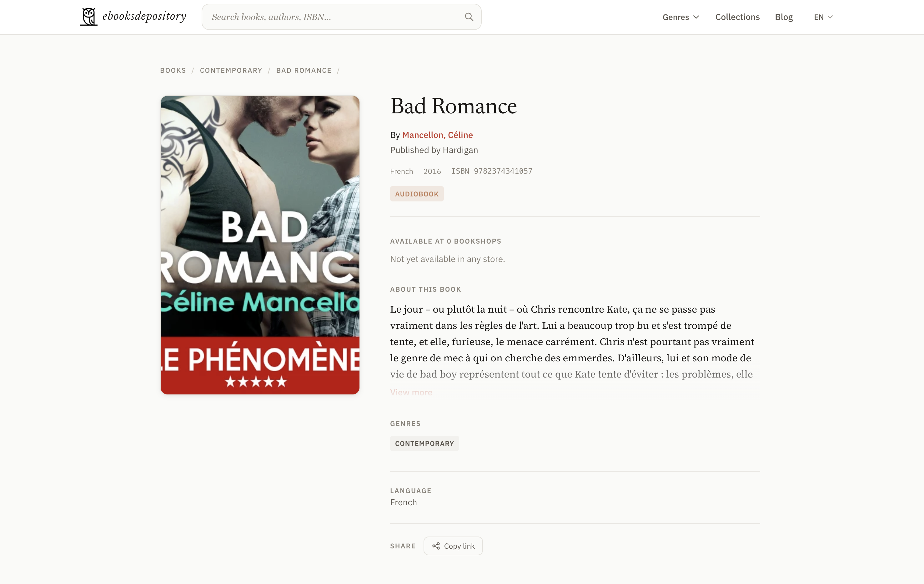The height and width of the screenshot is (584, 924).
Task: Click the share icon in Copy link
Action: click(436, 546)
